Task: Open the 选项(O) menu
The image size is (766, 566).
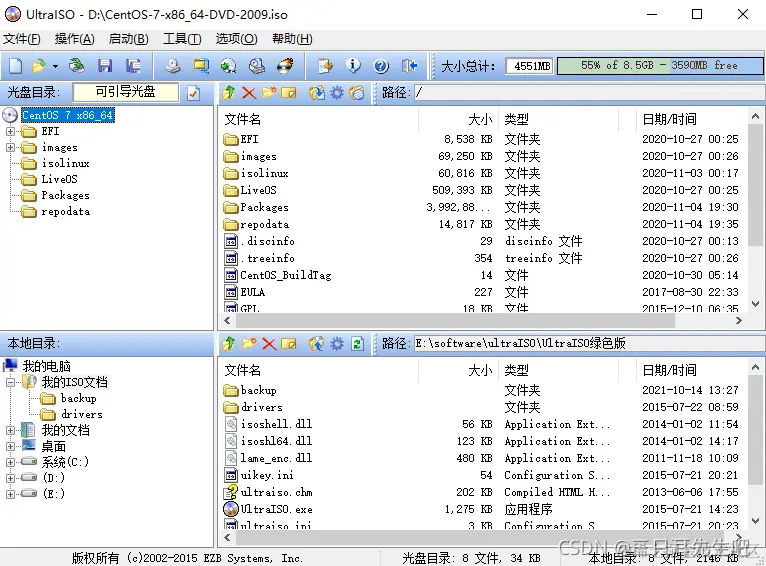Action: pyautogui.click(x=236, y=39)
